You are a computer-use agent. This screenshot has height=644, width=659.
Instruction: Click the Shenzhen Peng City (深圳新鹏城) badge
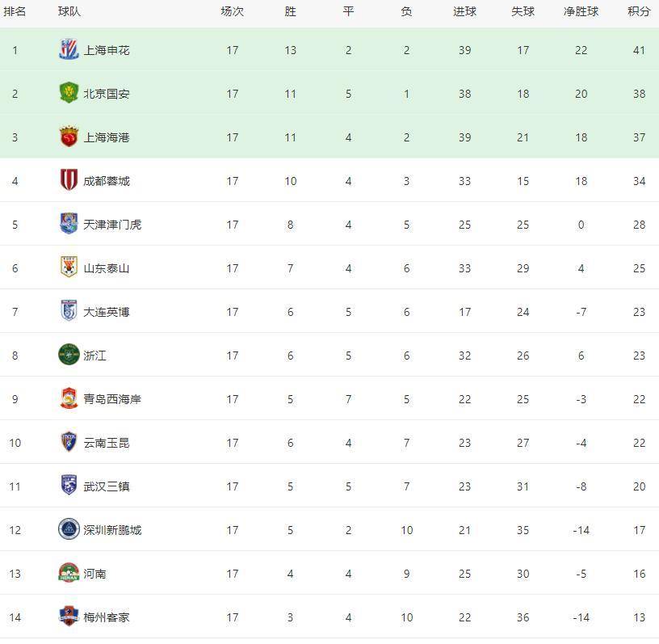[x=69, y=530]
